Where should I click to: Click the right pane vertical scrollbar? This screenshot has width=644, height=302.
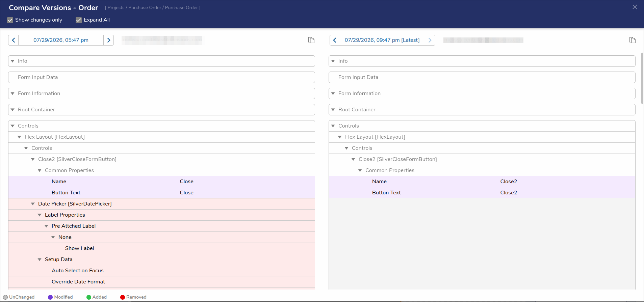click(642, 78)
